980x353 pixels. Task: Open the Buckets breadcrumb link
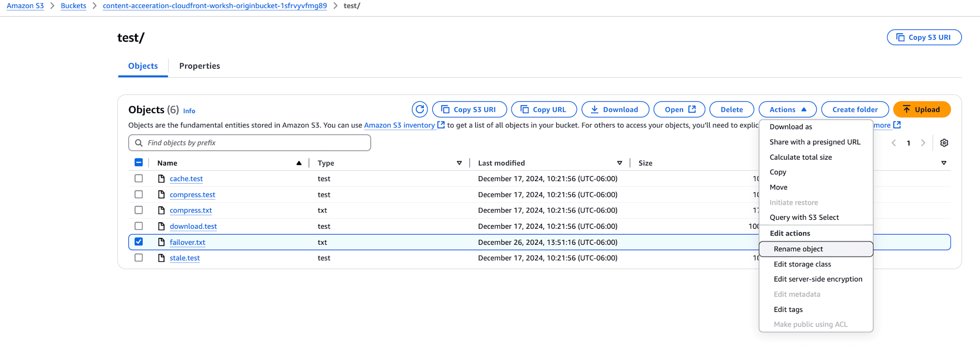pyautogui.click(x=73, y=6)
